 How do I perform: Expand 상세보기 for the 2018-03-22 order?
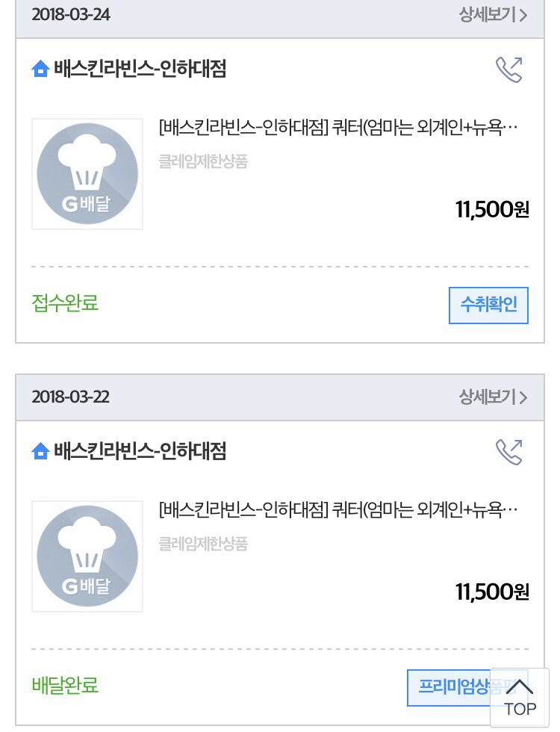[493, 397]
